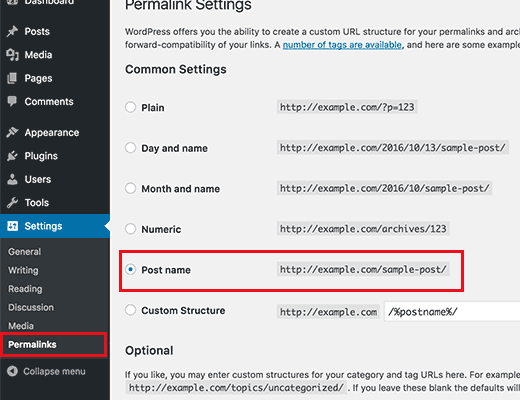This screenshot has width=520, height=400.
Task: Collapse menu using the arrow icon
Action: pyautogui.click(x=12, y=371)
